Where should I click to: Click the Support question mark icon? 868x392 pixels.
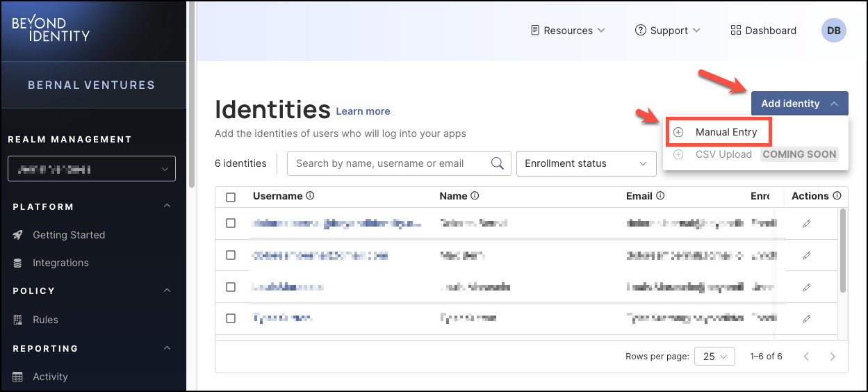(x=641, y=31)
